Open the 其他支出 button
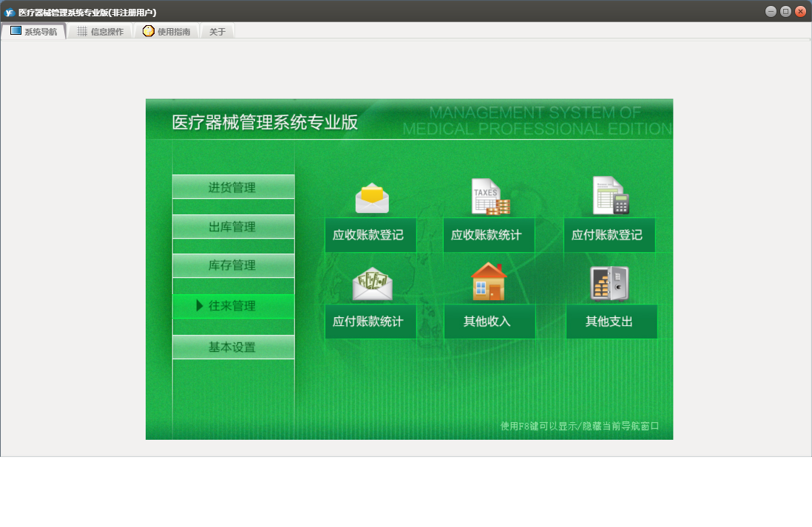This screenshot has width=812, height=527. click(612, 322)
